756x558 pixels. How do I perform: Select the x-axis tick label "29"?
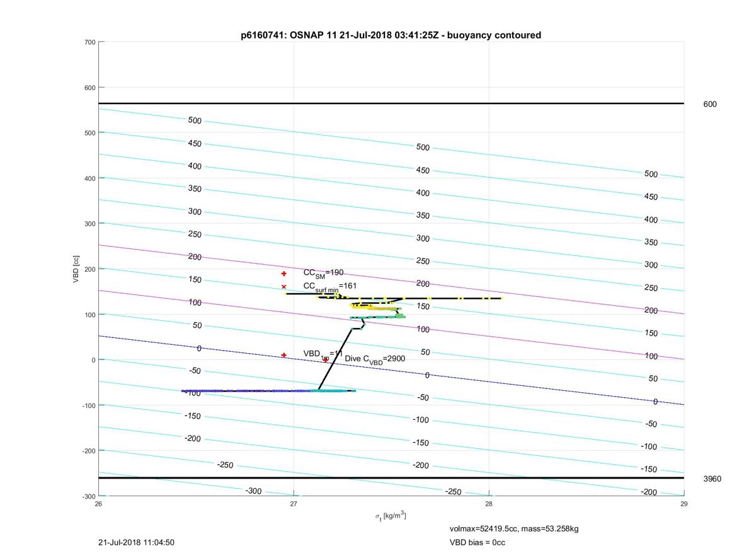tap(684, 503)
